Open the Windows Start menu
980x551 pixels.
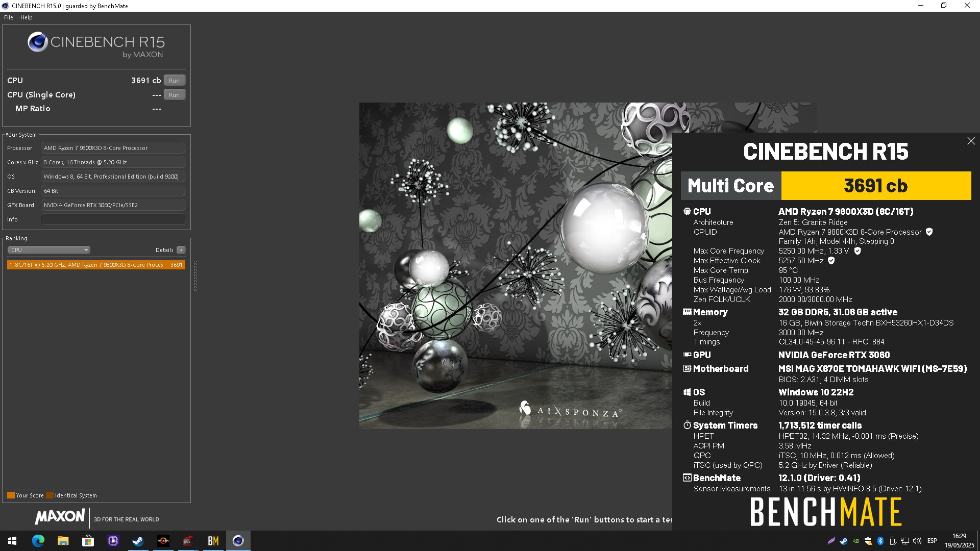click(x=12, y=541)
